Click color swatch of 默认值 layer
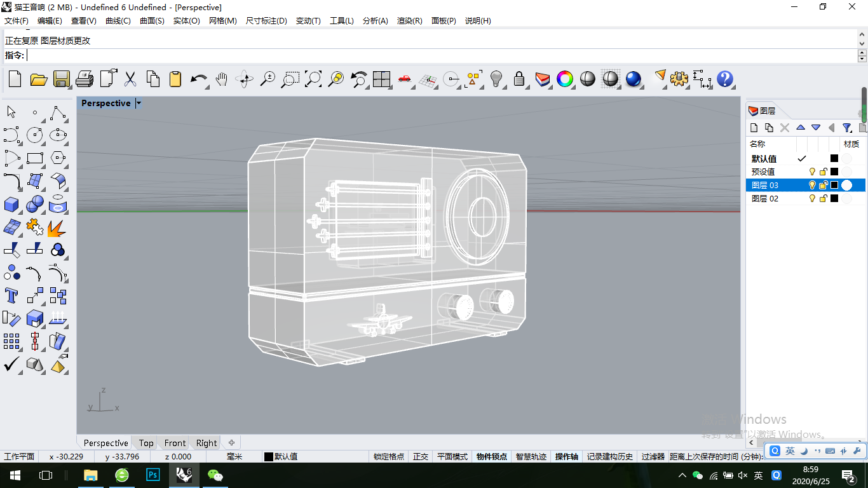This screenshot has width=868, height=488. (x=834, y=158)
